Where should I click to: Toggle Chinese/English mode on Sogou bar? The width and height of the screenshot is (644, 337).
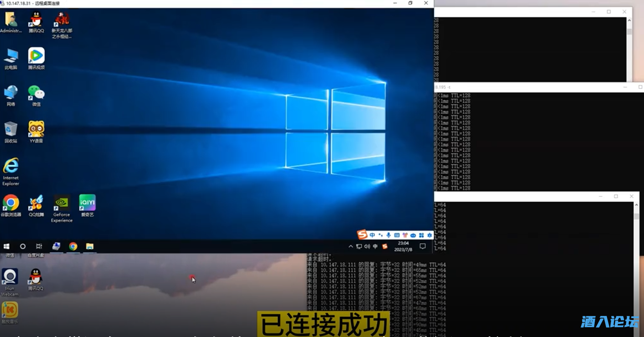point(372,235)
